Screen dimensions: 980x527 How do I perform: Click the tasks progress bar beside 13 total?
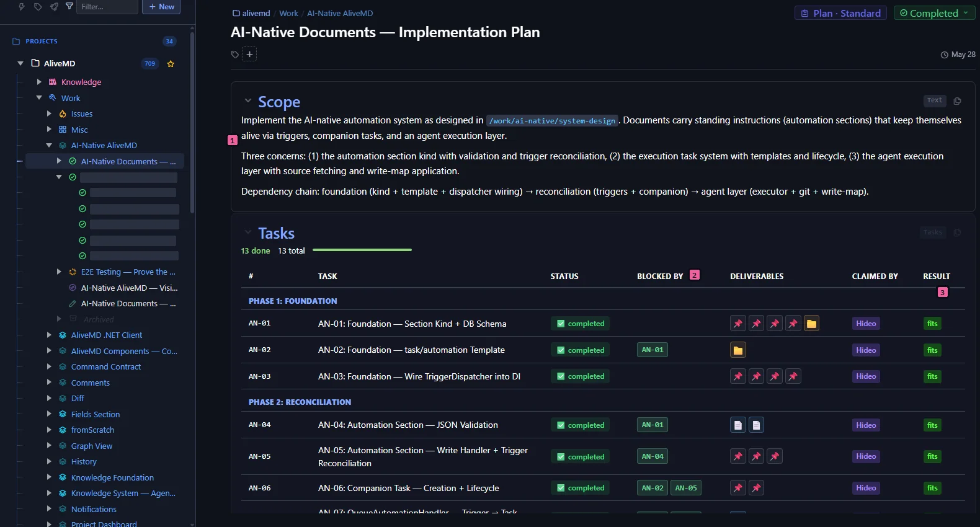362,250
